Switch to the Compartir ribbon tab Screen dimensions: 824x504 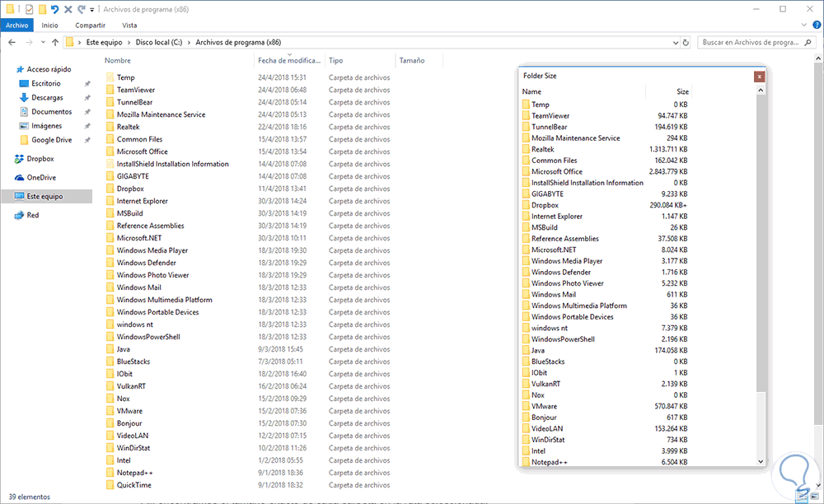click(x=90, y=26)
